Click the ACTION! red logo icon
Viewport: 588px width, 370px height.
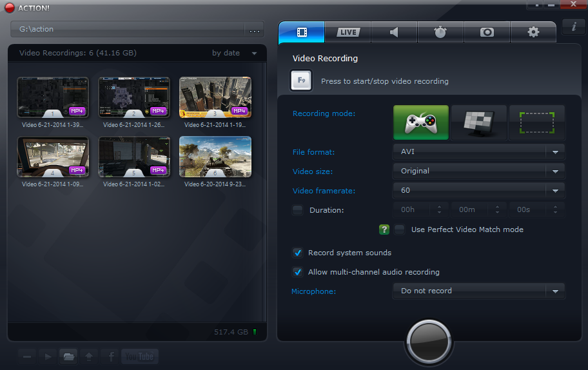coord(10,8)
